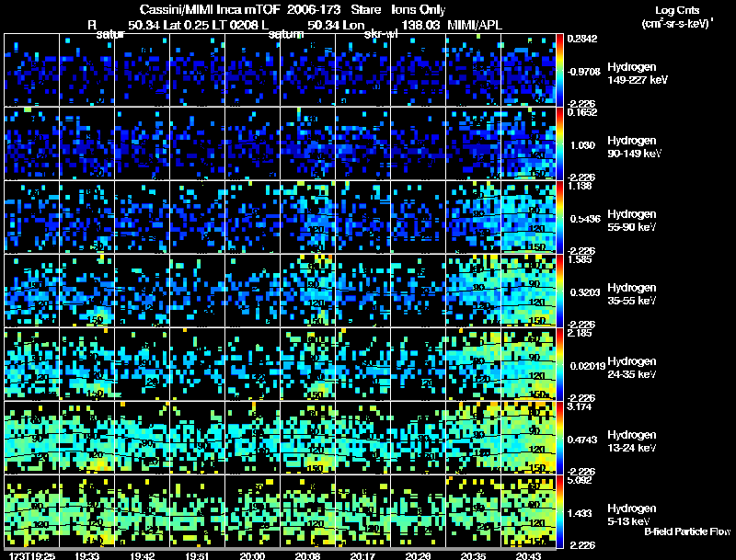
Task: Select the '2.185' colorbar value
Action: point(580,333)
